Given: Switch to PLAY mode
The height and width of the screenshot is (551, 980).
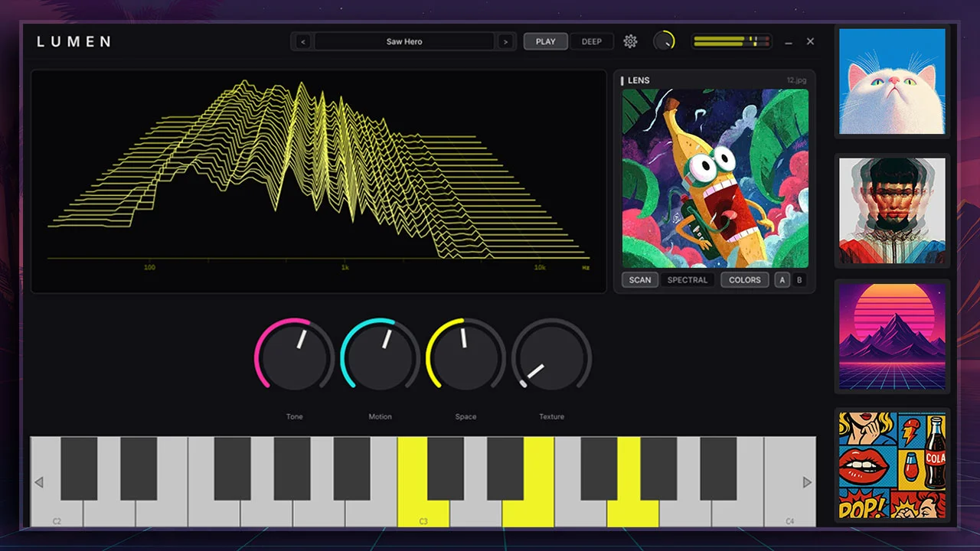Looking at the screenshot, I should click(x=546, y=41).
